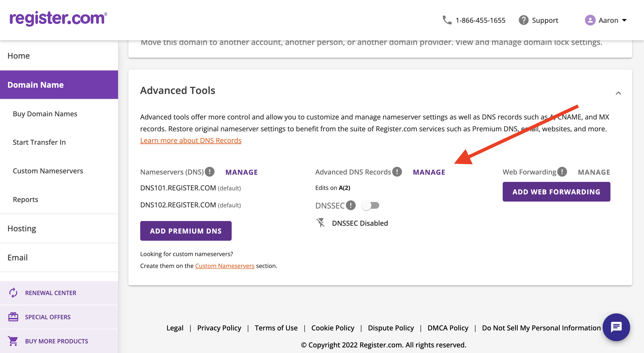Click the Special Offers gift icon
The height and width of the screenshot is (353, 644).
(13, 317)
